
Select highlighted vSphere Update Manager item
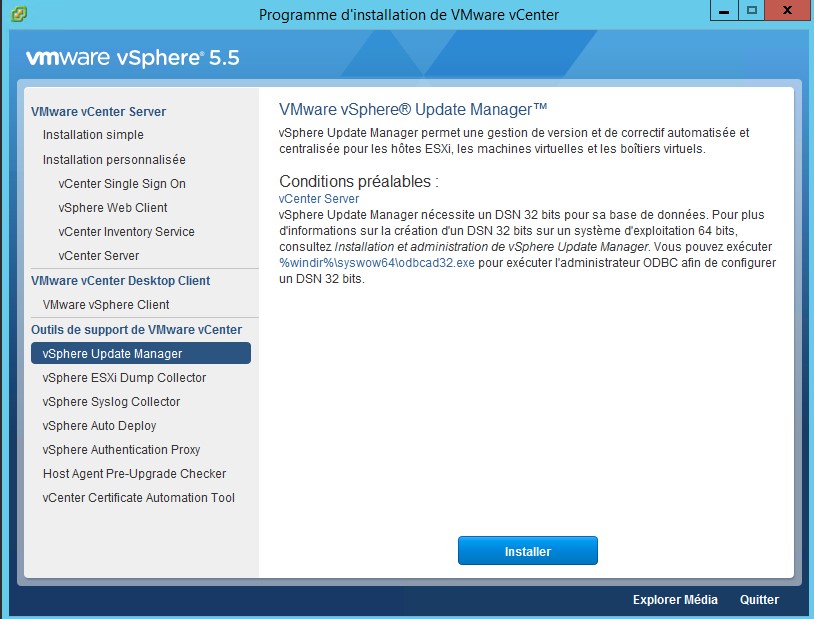pyautogui.click(x=141, y=353)
